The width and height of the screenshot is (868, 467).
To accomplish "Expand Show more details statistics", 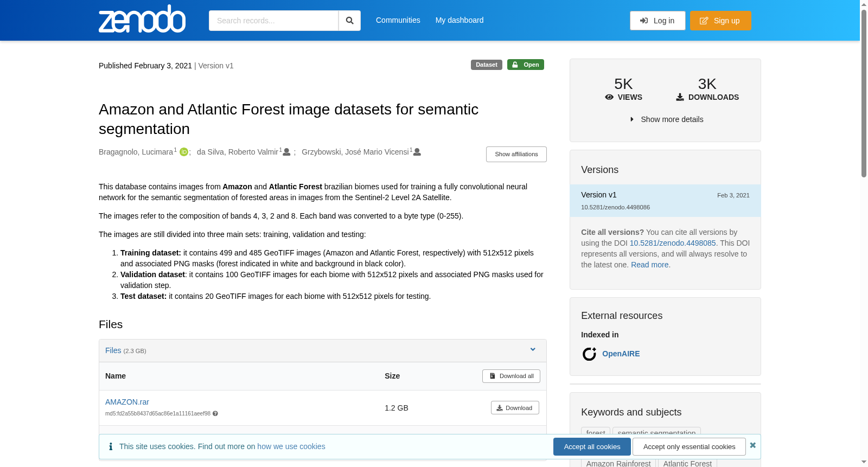I will click(666, 119).
